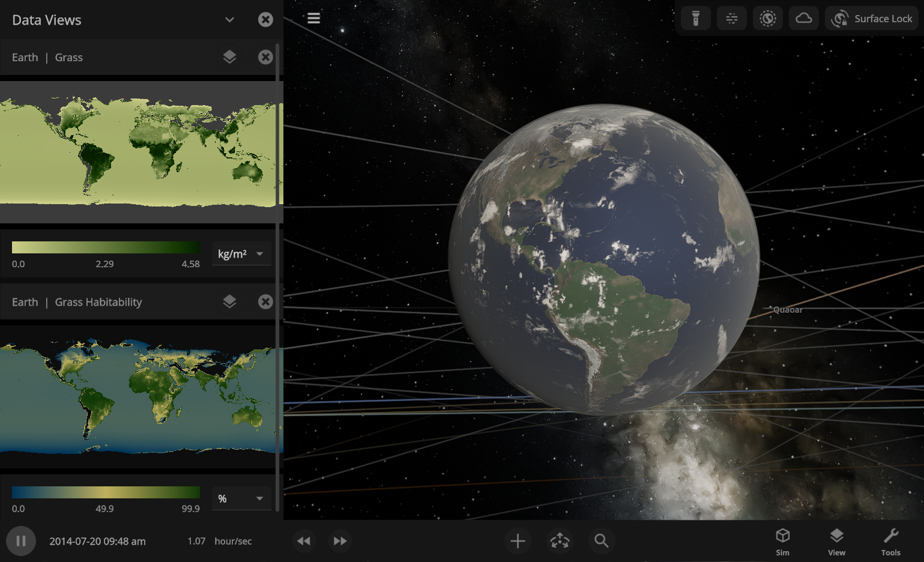Click the orbit arrows icon in bottom bar
Image resolution: width=924 pixels, height=562 pixels.
(560, 541)
